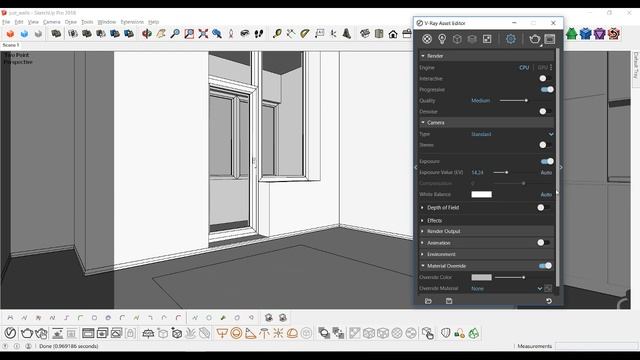Image resolution: width=640 pixels, height=360 pixels.
Task: Select GPU render engine
Action: (x=542, y=67)
